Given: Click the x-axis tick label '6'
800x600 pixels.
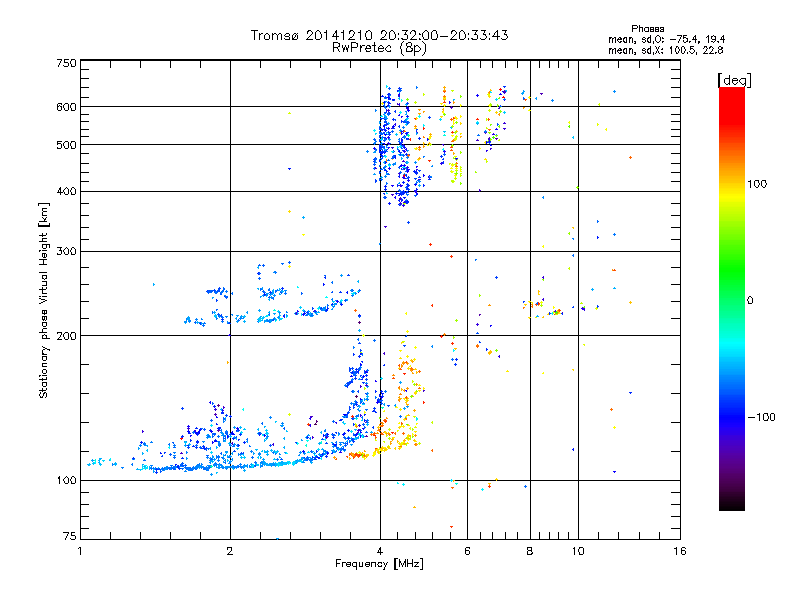Looking at the screenshot, I should 467,551.
